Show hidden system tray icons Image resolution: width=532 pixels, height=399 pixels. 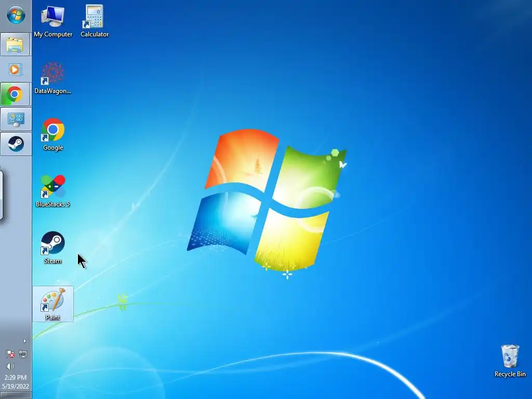tap(24, 341)
